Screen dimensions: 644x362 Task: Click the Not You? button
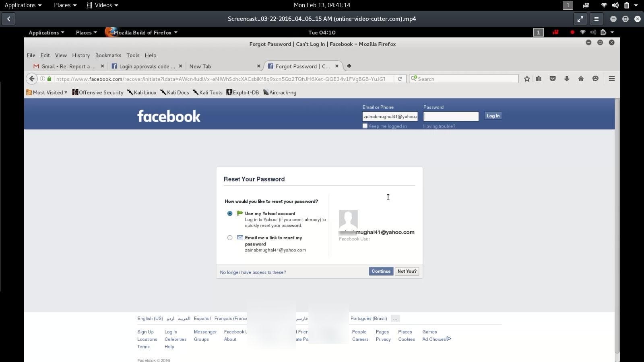click(x=407, y=271)
